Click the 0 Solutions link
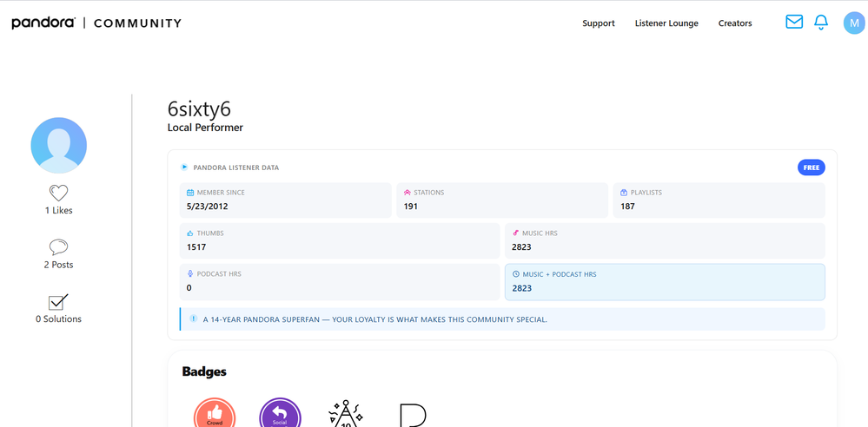This screenshot has height=427, width=868. pyautogui.click(x=59, y=319)
